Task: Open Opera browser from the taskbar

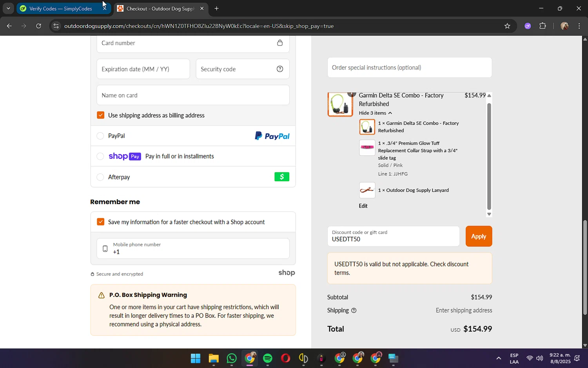Action: tap(286, 358)
